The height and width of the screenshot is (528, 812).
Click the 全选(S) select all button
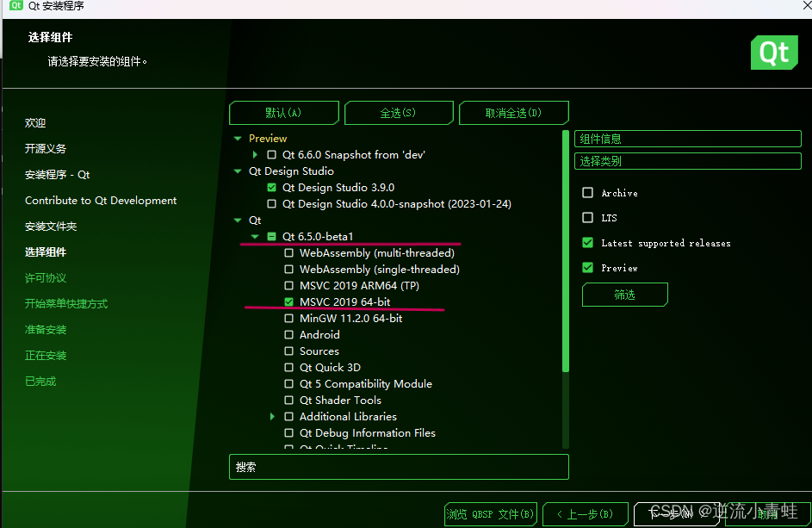pyautogui.click(x=399, y=113)
